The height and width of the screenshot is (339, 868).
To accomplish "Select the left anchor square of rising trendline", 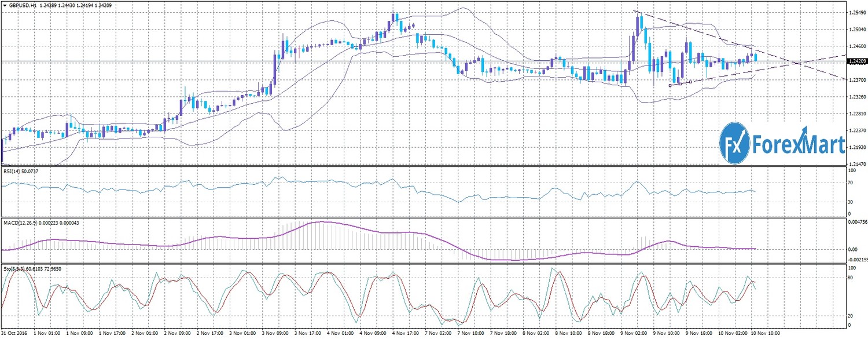I will click(x=670, y=85).
